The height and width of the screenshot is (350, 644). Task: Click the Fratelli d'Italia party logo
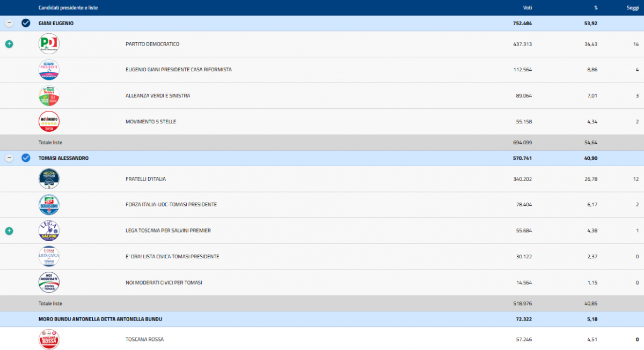[x=49, y=179]
